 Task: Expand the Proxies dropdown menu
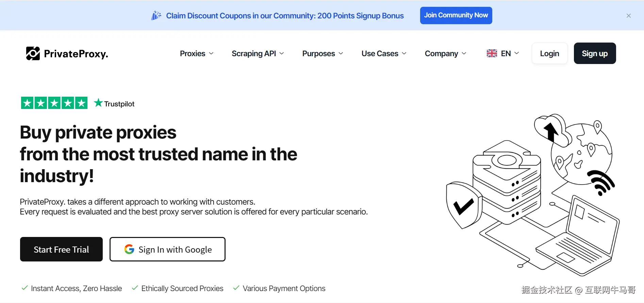tap(197, 53)
